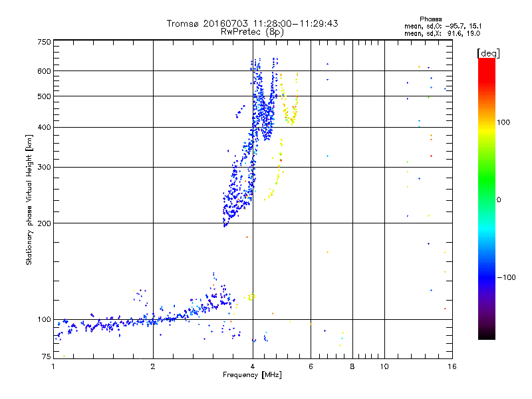Click the x-axis label "16"

point(452,366)
